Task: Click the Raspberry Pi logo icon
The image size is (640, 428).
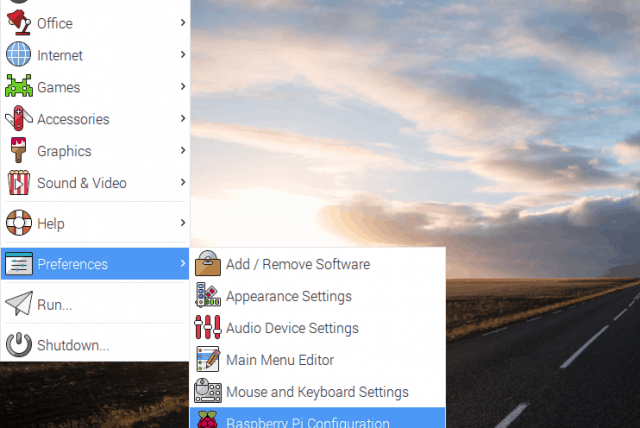Action: tap(207, 420)
